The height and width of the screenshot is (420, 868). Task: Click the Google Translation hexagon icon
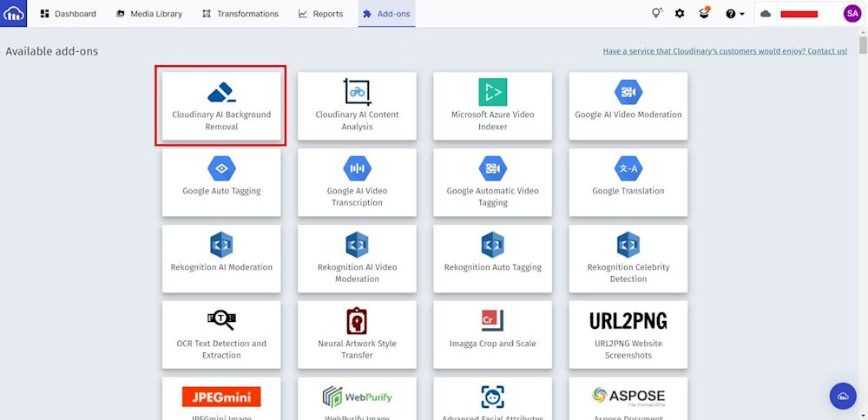click(628, 168)
